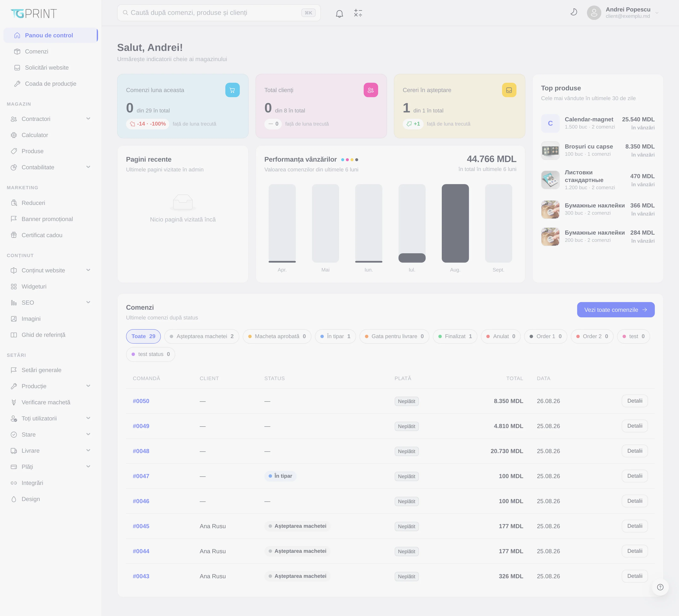Toggle dark mode moon icon

574,13
